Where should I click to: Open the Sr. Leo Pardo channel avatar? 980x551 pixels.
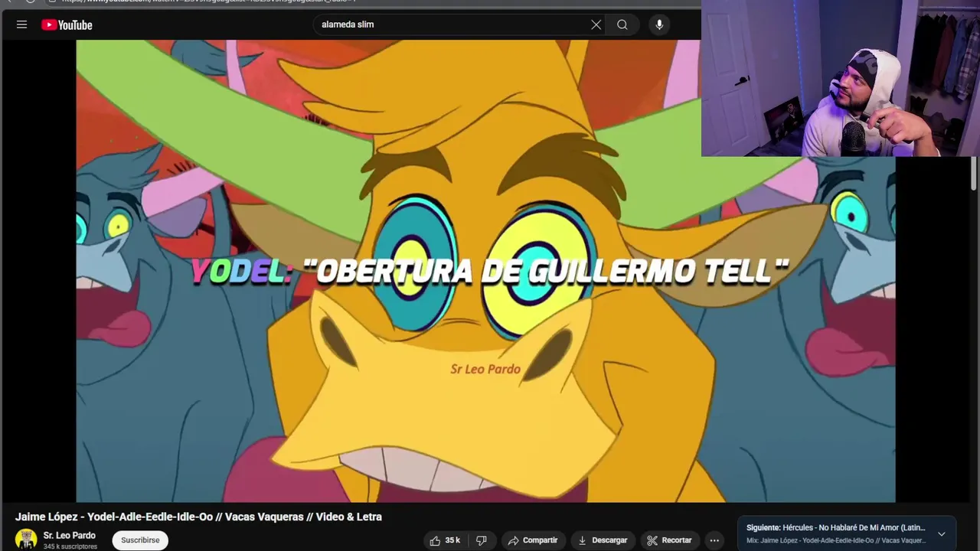[26, 540]
